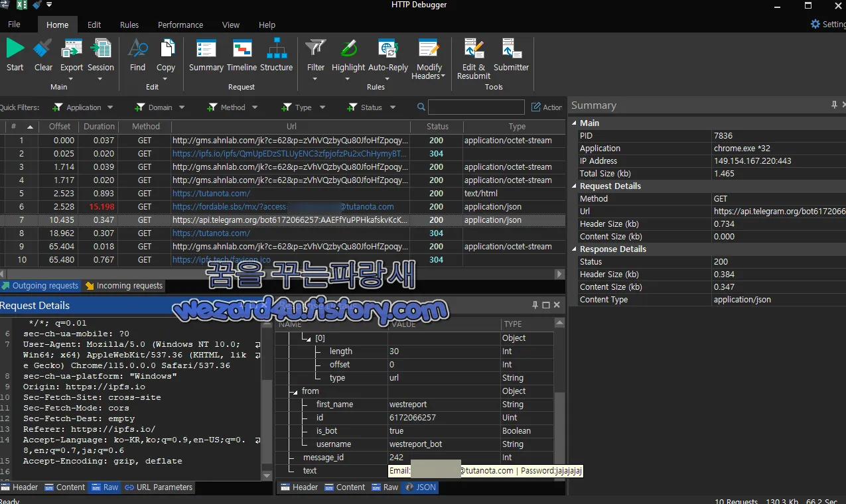
Task: Click the Action button in quick filters
Action: coord(546,107)
